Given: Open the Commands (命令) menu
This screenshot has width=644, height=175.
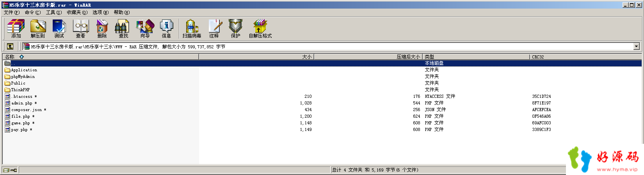Looking at the screenshot, I should coord(33,12).
